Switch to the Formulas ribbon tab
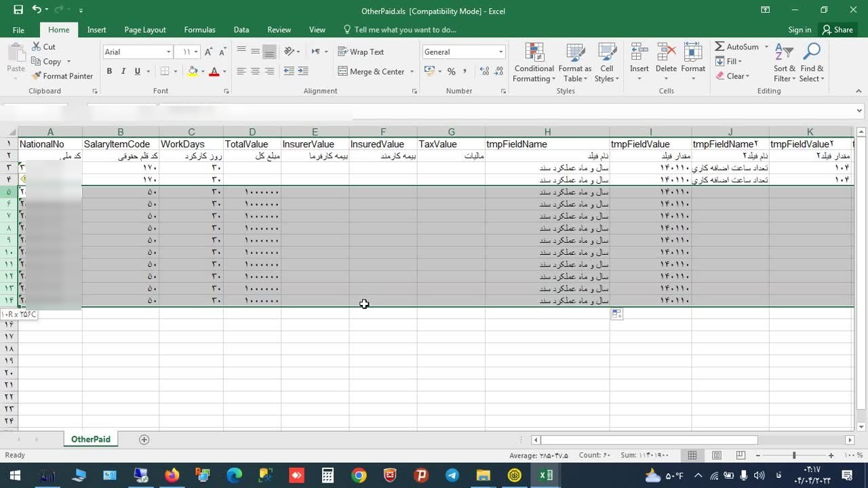 (199, 30)
